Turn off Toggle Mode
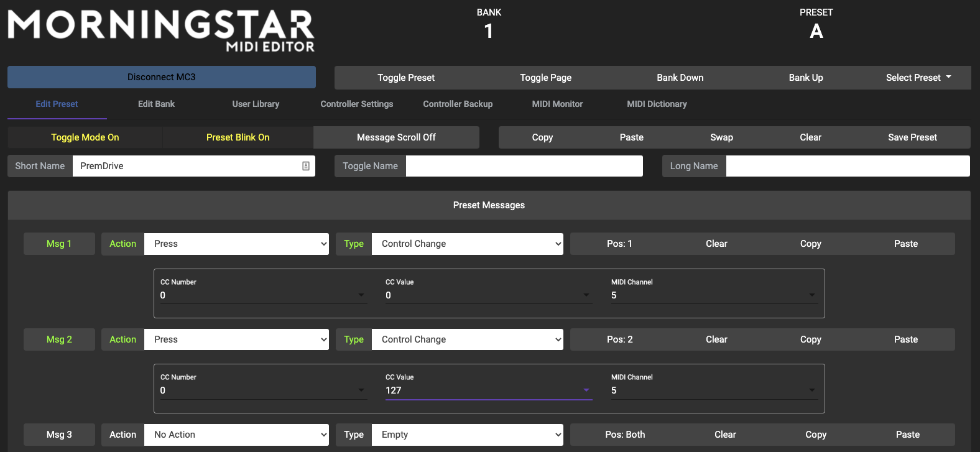This screenshot has height=452, width=980. tap(85, 137)
